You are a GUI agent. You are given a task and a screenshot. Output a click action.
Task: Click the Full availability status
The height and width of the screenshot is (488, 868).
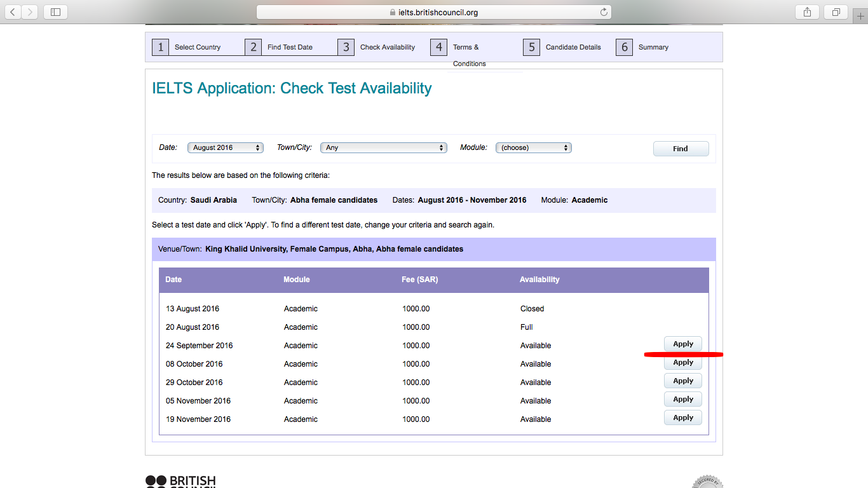click(527, 327)
